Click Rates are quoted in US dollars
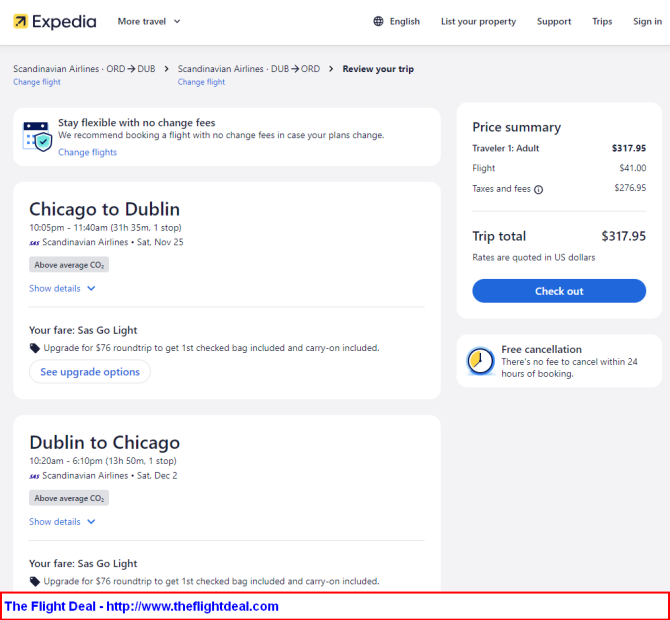This screenshot has height=620, width=670. pyautogui.click(x=533, y=257)
